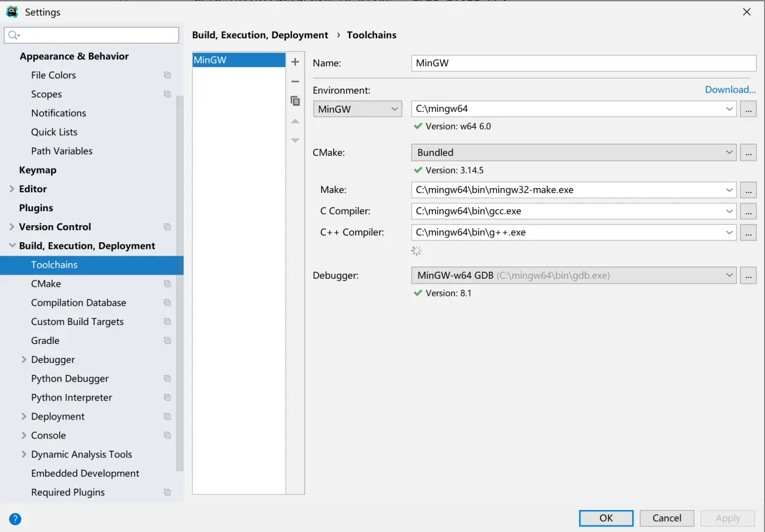Browse for C++ Compiler executable
Image resolution: width=765 pixels, height=532 pixels.
pos(748,233)
